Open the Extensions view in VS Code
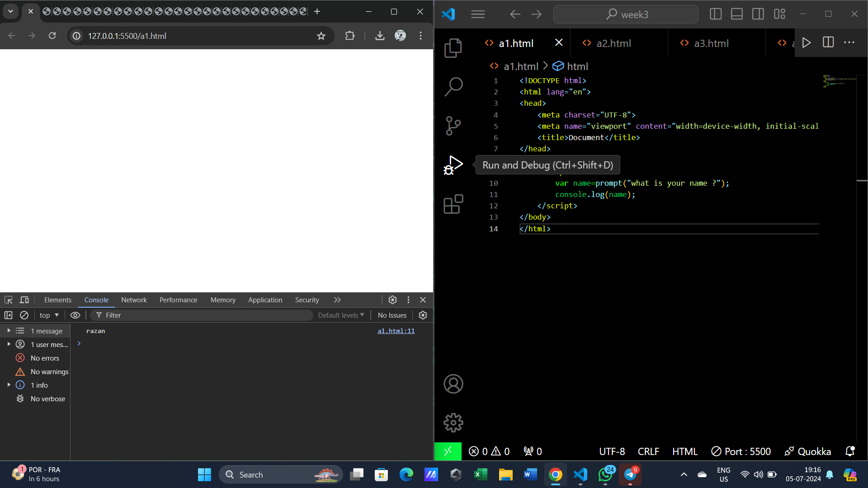The width and height of the screenshot is (868, 488). pos(453,204)
